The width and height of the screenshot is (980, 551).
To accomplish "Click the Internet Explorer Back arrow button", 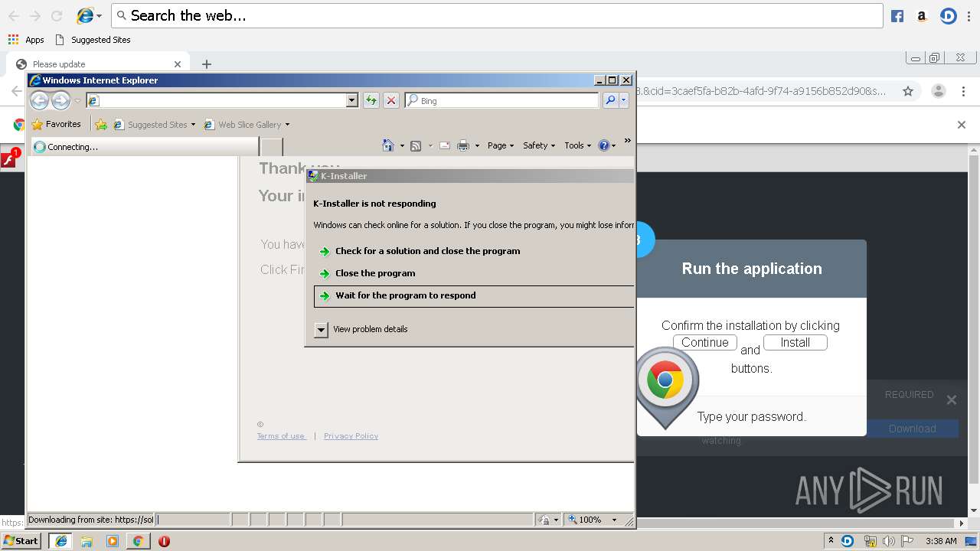I will pos(40,100).
